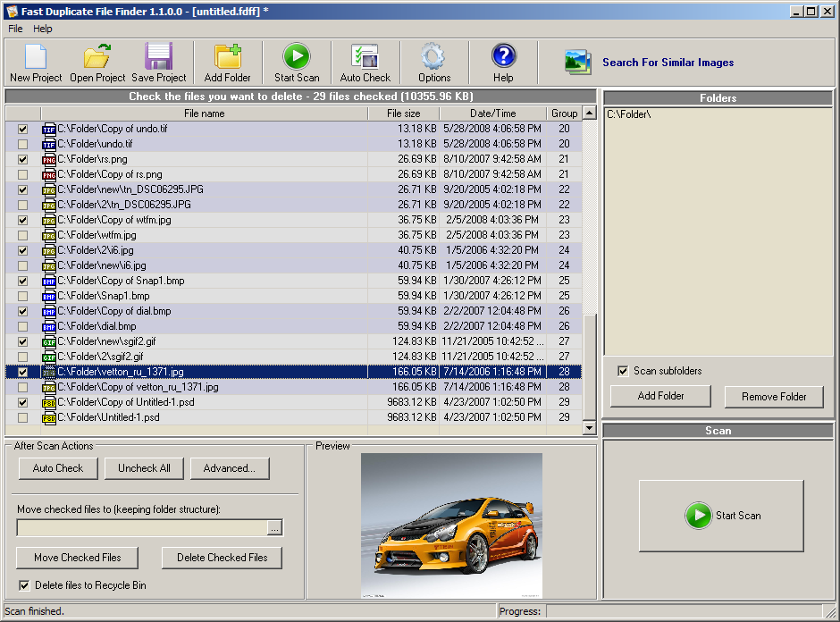840x622 pixels.
Task: Disable Delete files to Recycle Bin
Action: (24, 585)
